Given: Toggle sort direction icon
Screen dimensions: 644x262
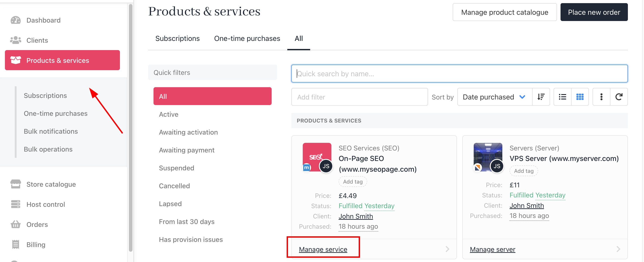Looking at the screenshot, I should (541, 97).
